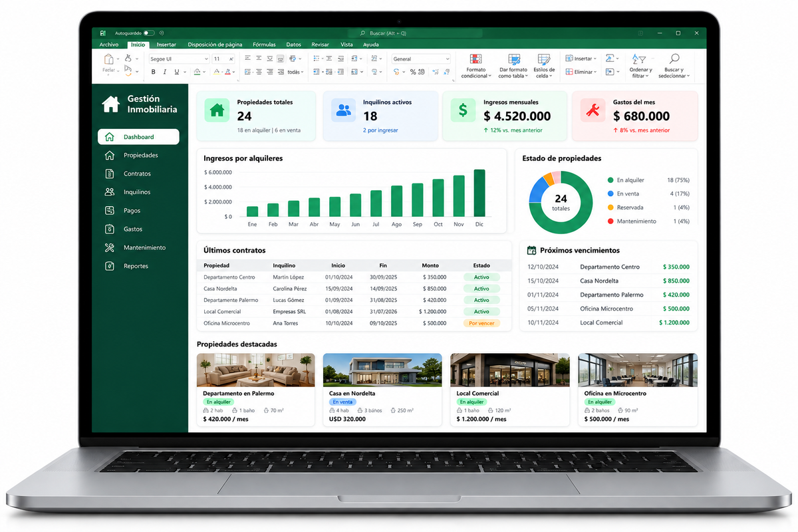Open the Archivo menu tab
798x532 pixels.
pos(109,45)
